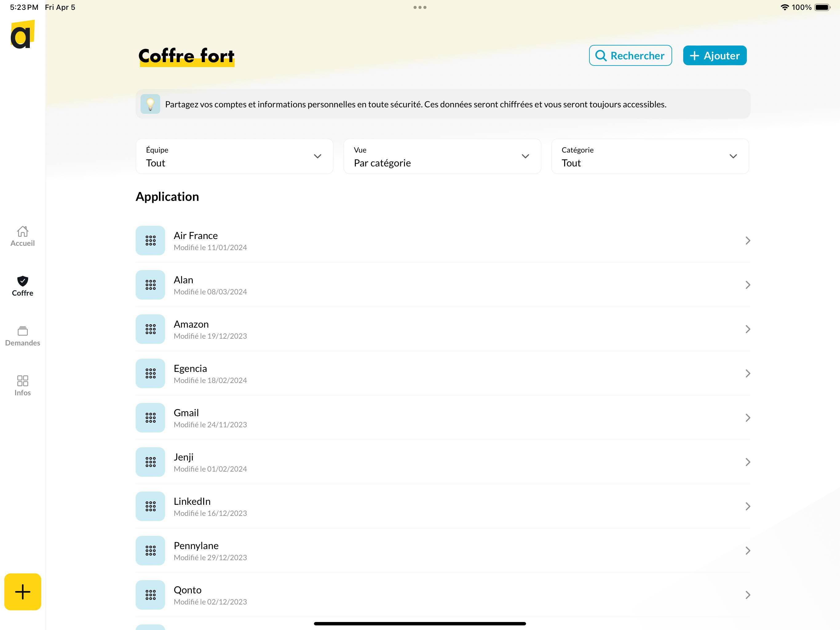Click the Amazon keypad icon

click(x=150, y=329)
